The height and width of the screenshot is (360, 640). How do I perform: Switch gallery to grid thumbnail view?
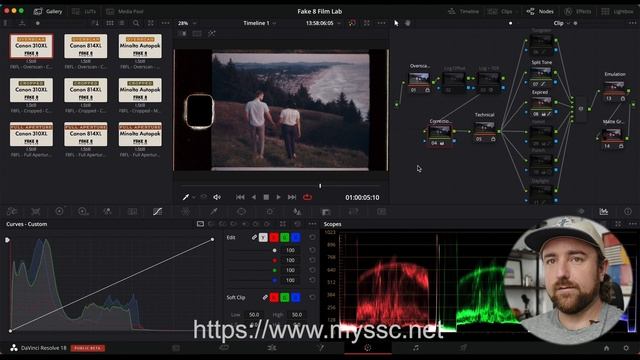[x=110, y=23]
